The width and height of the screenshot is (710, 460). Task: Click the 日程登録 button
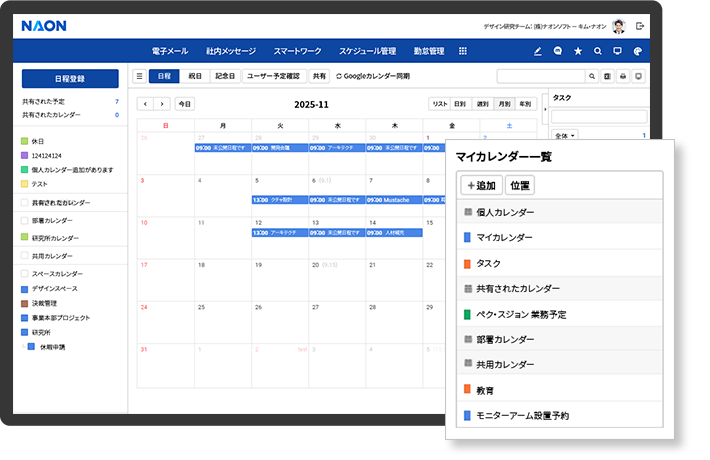pos(69,78)
